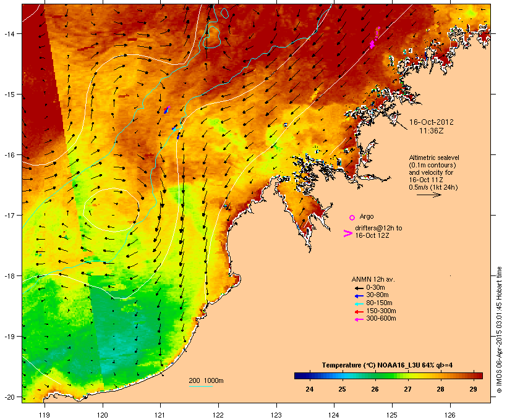The height and width of the screenshot is (420, 507).
Task: Click longitude axis label 122
Action: coord(218,415)
